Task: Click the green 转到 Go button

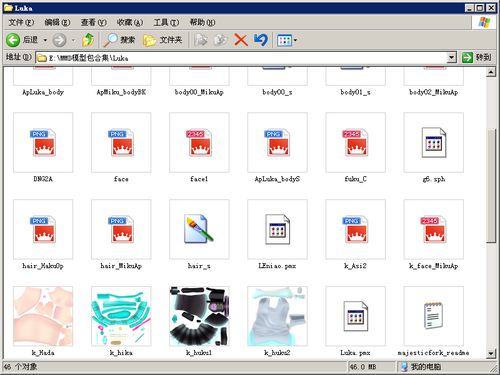Action: click(477, 57)
